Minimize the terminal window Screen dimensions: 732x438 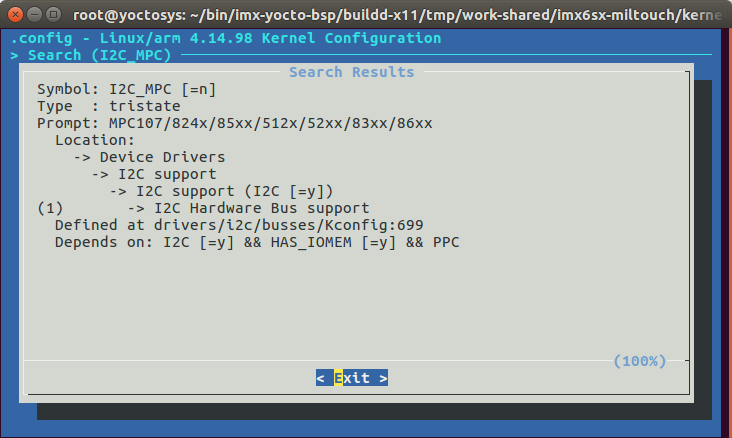(x=35, y=14)
